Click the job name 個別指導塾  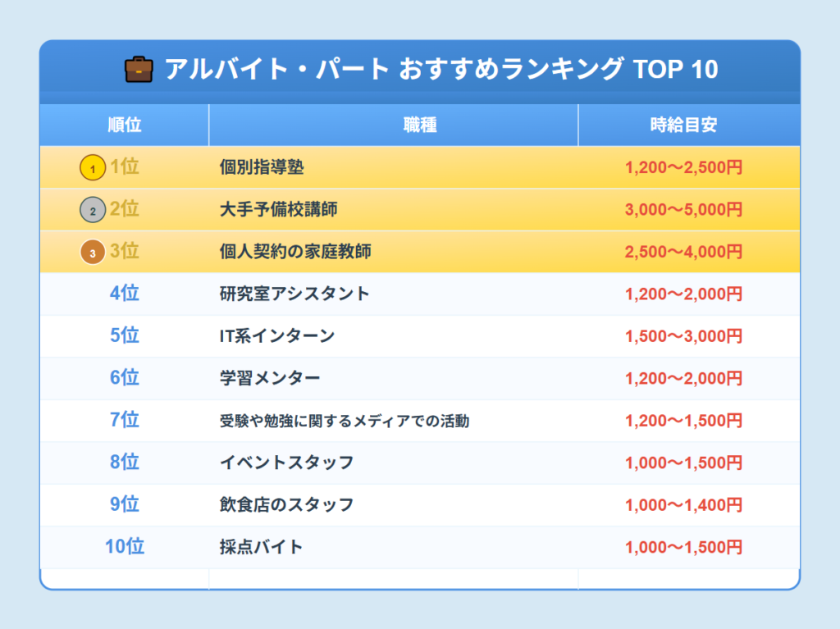click(262, 167)
